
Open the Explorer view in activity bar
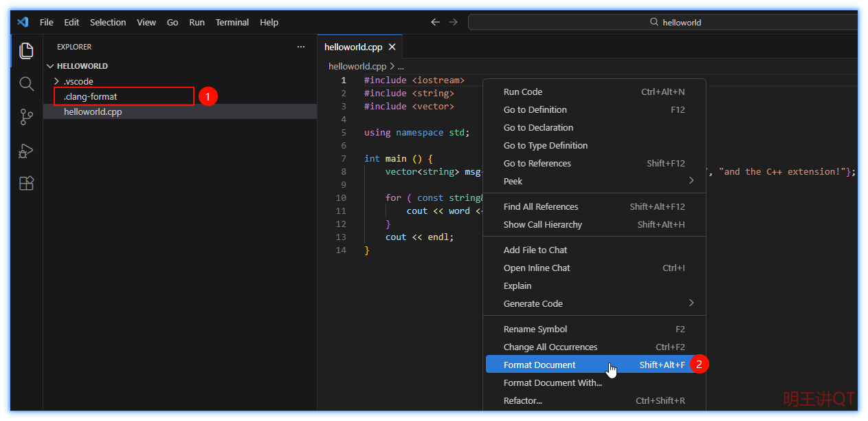pyautogui.click(x=26, y=50)
